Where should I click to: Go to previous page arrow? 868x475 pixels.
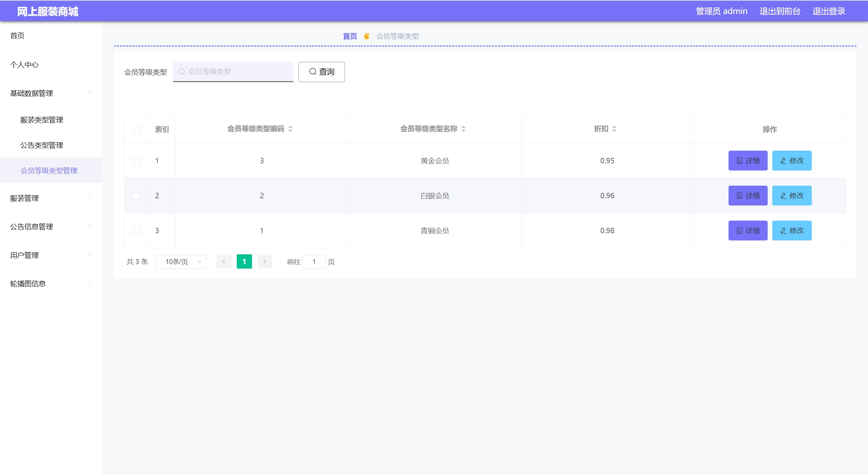click(x=224, y=261)
